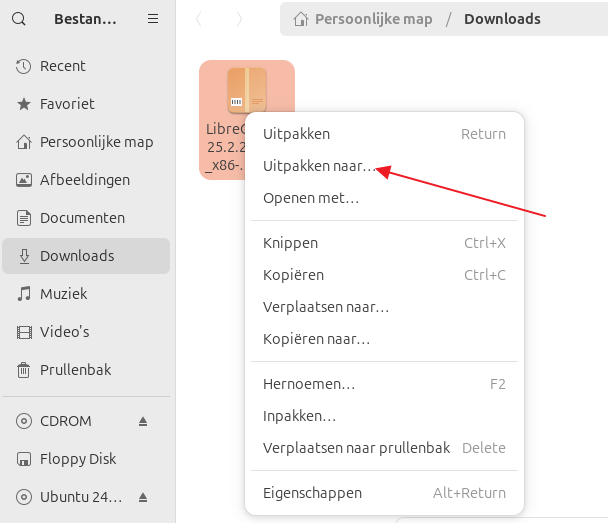The height and width of the screenshot is (523, 608).
Task: Open Floppy Disk in sidebar
Action: [78, 459]
